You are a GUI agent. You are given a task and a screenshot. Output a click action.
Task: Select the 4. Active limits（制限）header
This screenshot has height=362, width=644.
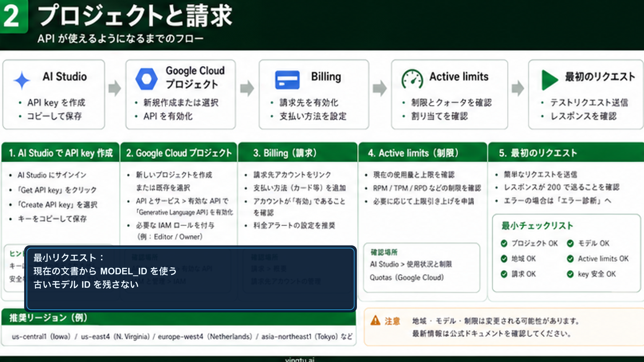pyautogui.click(x=413, y=153)
